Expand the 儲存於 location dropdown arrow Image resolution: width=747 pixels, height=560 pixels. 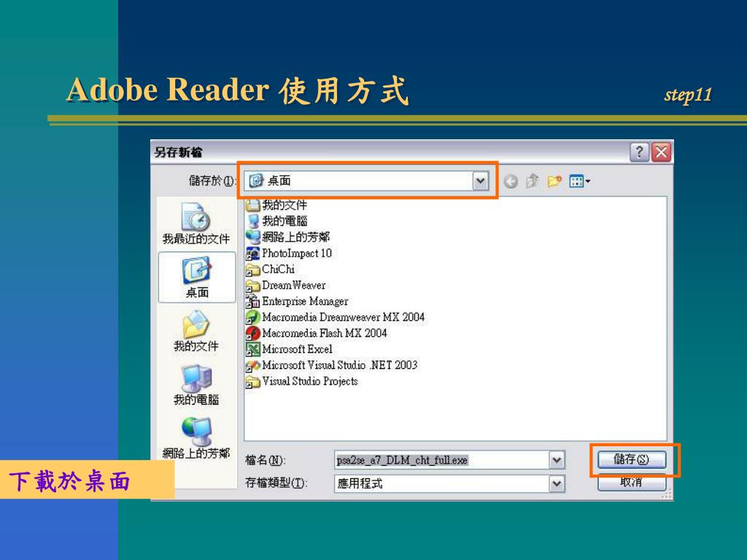[x=480, y=181]
